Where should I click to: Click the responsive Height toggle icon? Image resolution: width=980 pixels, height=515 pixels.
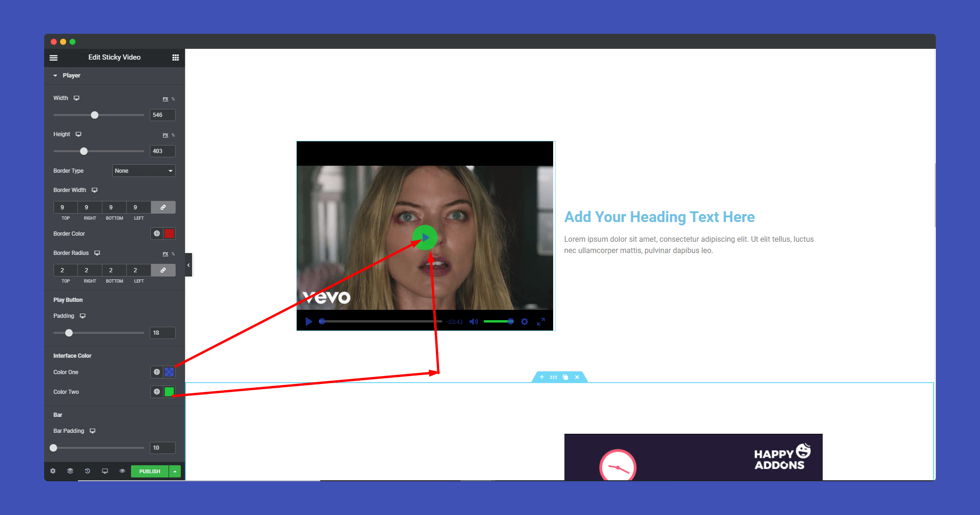tap(78, 134)
